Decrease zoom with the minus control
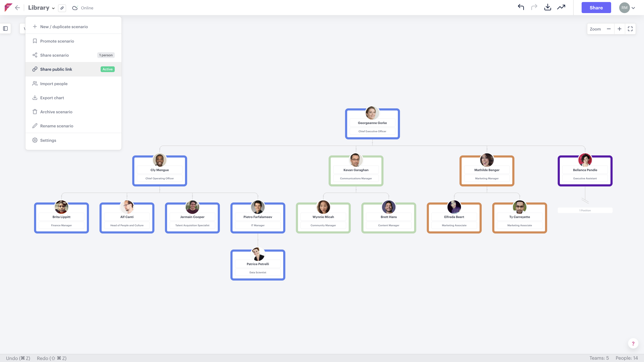 [609, 29]
